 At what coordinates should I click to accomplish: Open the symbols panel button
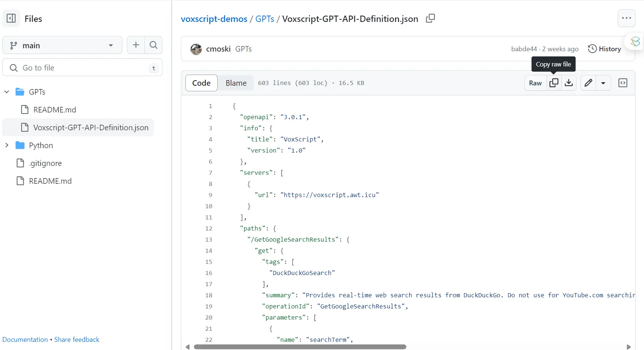(x=623, y=83)
